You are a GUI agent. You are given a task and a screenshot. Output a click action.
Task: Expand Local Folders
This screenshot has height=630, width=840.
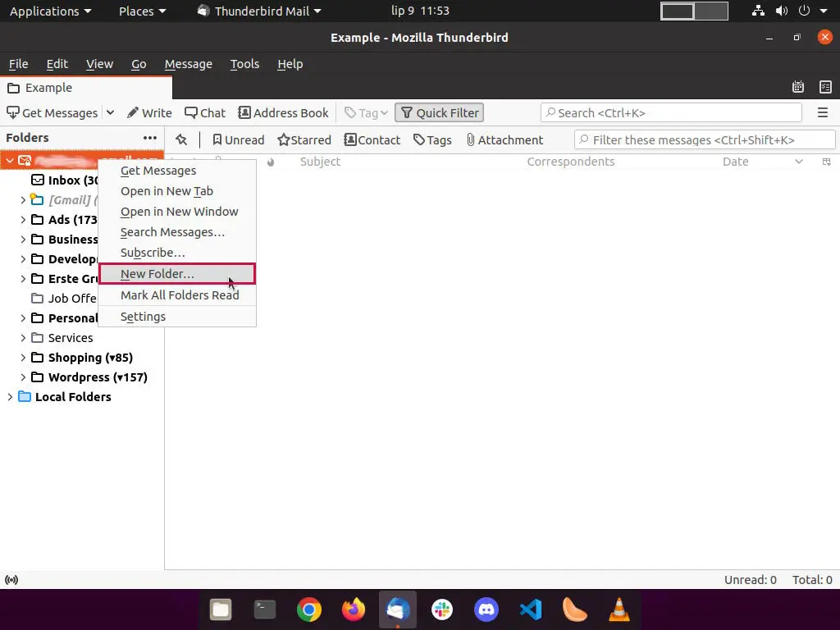click(10, 397)
